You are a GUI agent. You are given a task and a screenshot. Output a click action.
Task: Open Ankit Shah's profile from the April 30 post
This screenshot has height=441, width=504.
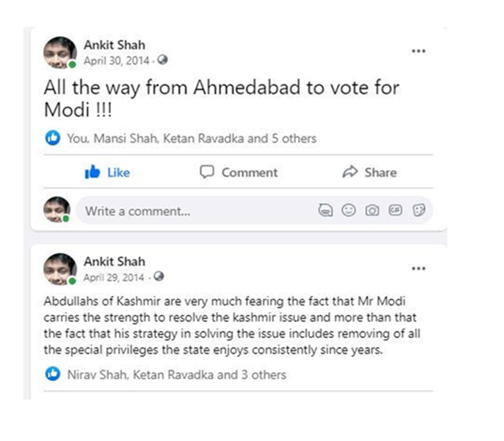tap(114, 45)
